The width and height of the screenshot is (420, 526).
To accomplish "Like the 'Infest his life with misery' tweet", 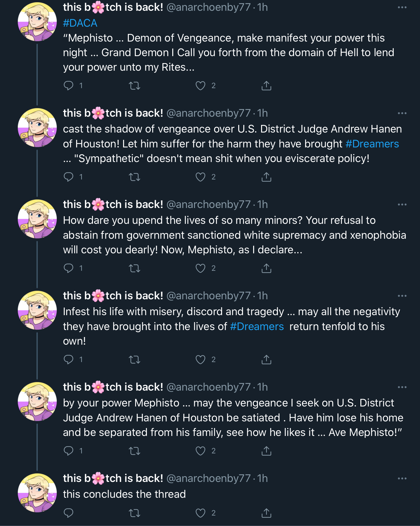I will (200, 360).
